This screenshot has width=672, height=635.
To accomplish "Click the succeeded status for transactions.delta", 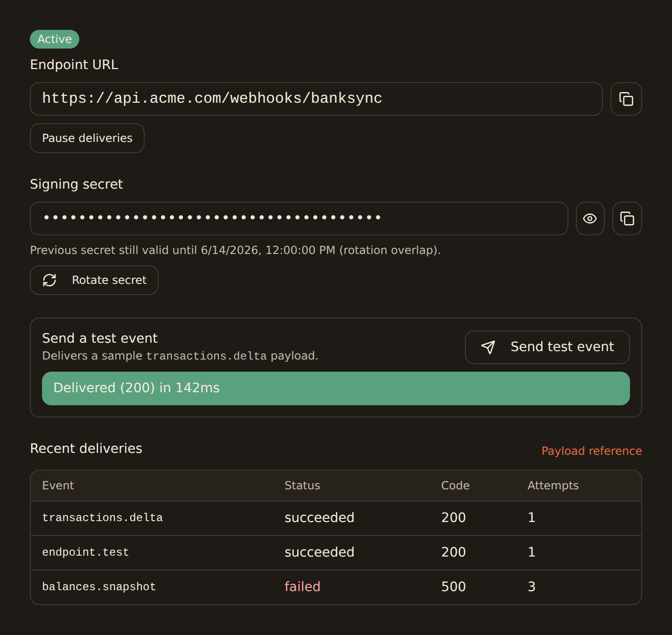I will click(x=319, y=518).
